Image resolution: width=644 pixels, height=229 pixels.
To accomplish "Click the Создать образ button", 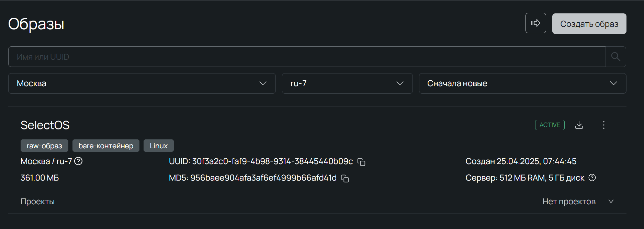I will click(x=589, y=24).
